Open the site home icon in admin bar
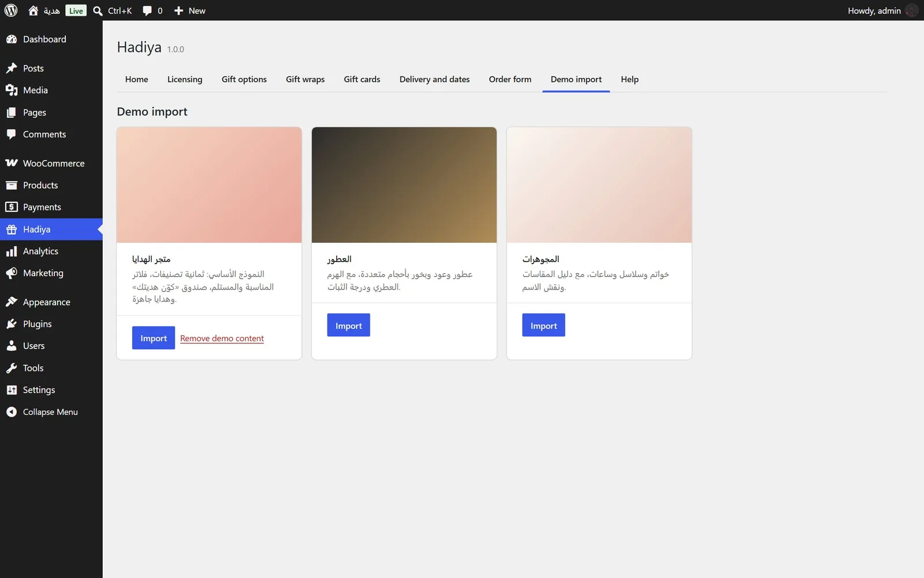 [33, 10]
